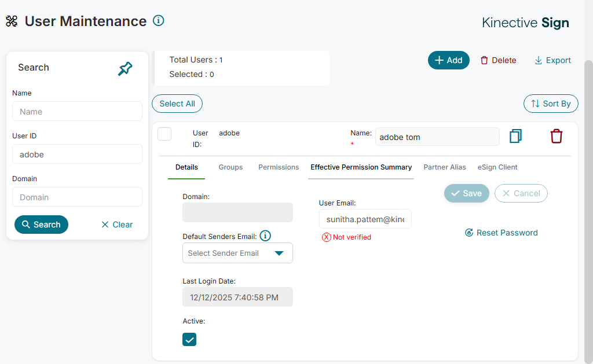593x364 pixels.
Task: Tick the adobe user row checkbox
Action: point(164,134)
